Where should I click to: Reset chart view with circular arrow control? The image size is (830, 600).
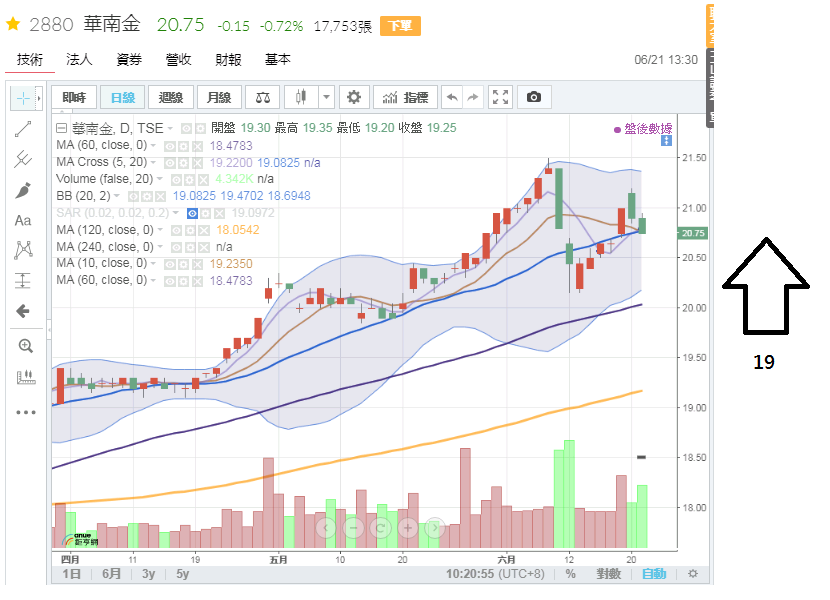pyautogui.click(x=380, y=527)
